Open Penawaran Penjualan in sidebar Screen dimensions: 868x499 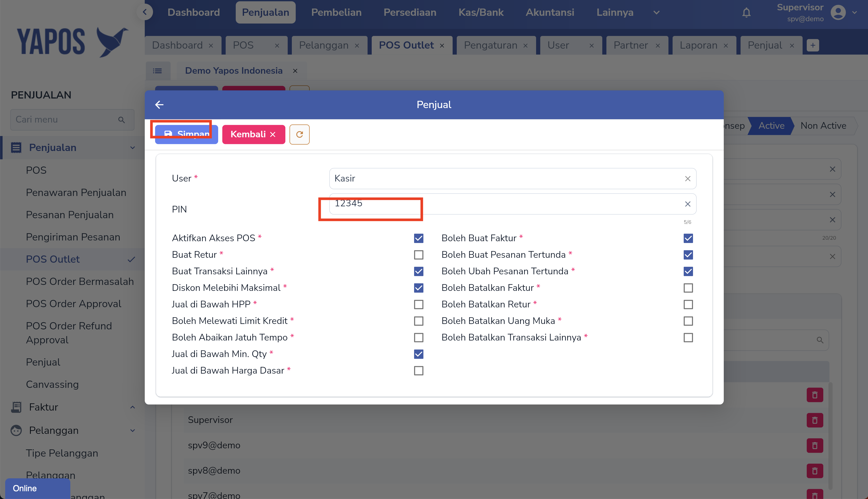[76, 193]
